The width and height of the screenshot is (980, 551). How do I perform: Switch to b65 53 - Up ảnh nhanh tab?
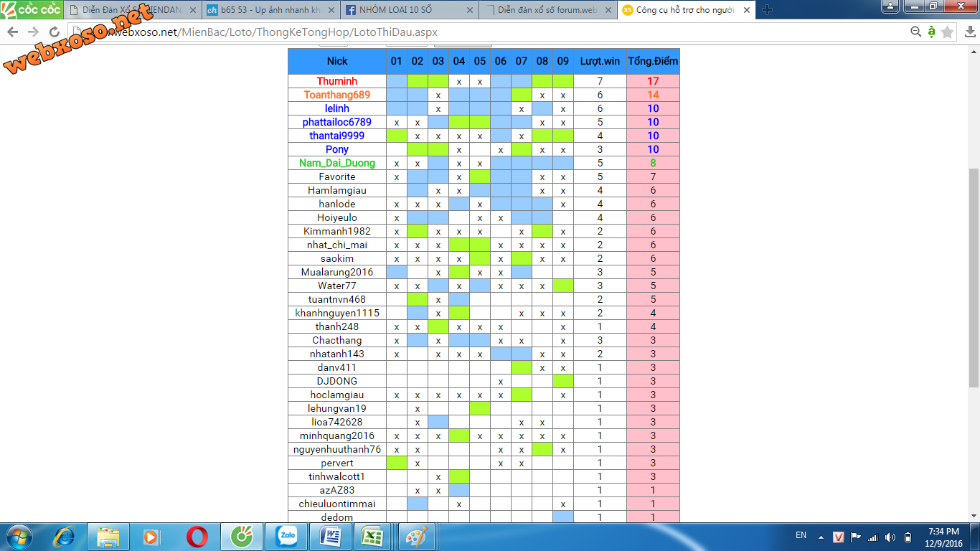(265, 10)
